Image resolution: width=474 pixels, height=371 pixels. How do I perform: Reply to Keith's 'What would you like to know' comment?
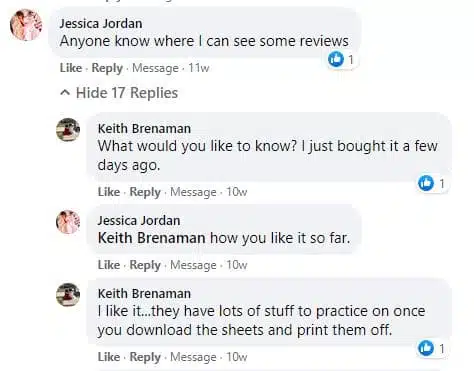(145, 192)
